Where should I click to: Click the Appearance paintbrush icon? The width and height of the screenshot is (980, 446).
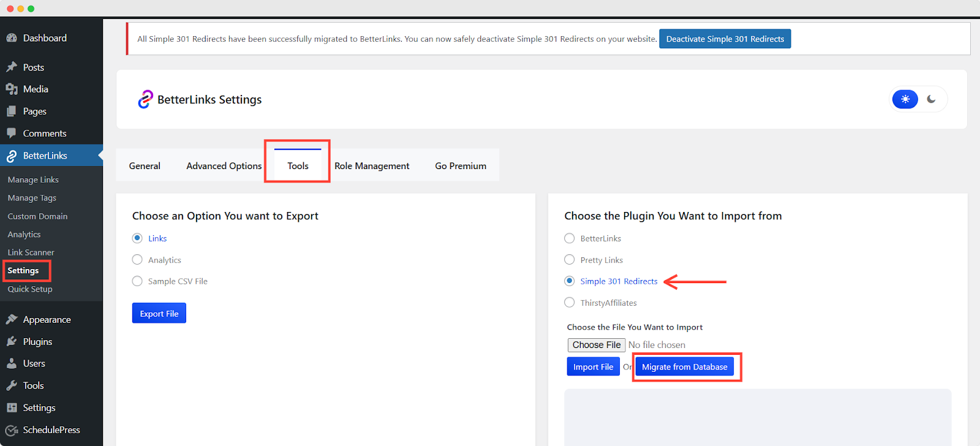(12, 320)
